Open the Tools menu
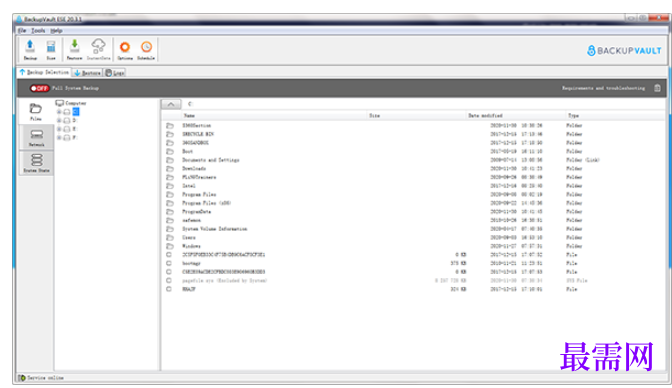 tap(38, 30)
